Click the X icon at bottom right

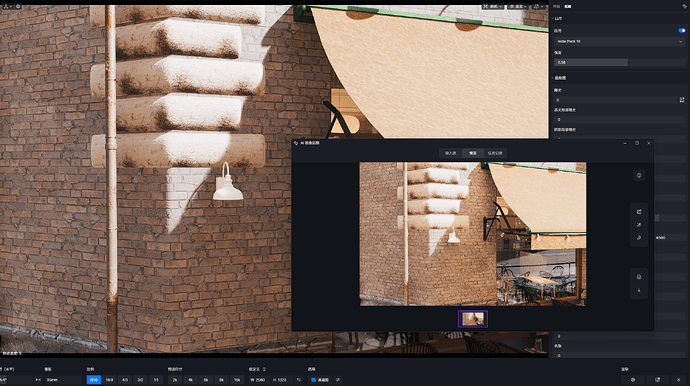pyautogui.click(x=679, y=380)
